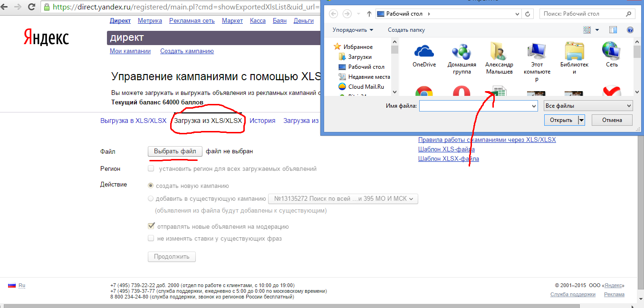Toggle не изменять ставки у существующих фраз

click(151, 238)
